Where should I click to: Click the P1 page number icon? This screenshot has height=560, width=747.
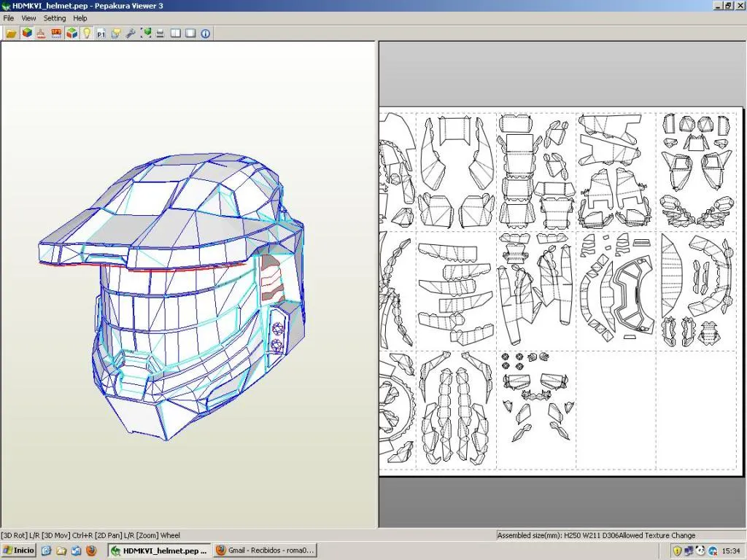coord(101,33)
